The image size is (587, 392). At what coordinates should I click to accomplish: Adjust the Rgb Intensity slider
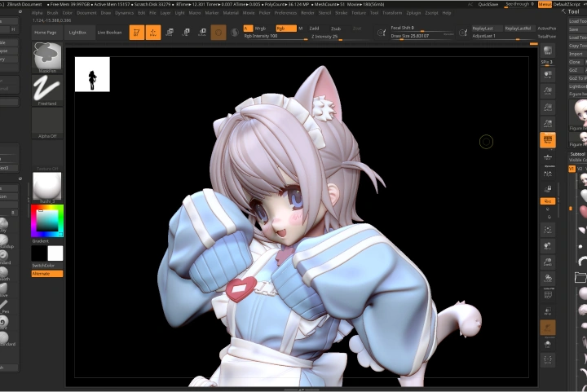tap(276, 37)
